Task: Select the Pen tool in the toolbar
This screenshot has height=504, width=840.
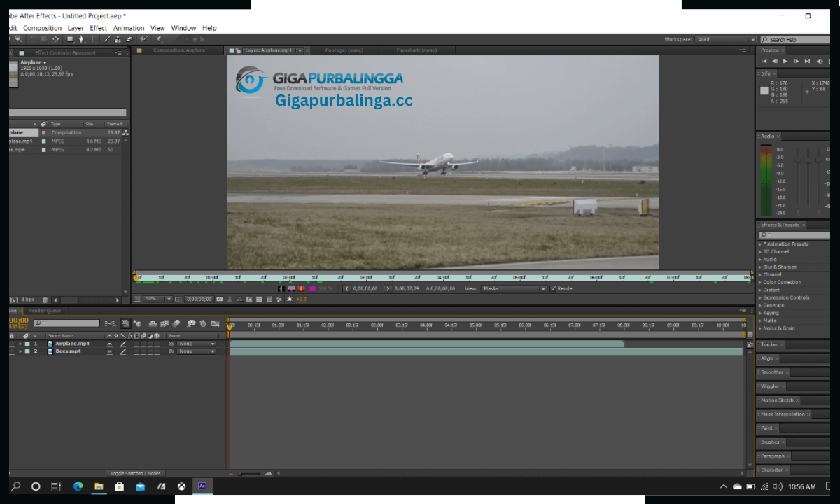Action: point(81,39)
